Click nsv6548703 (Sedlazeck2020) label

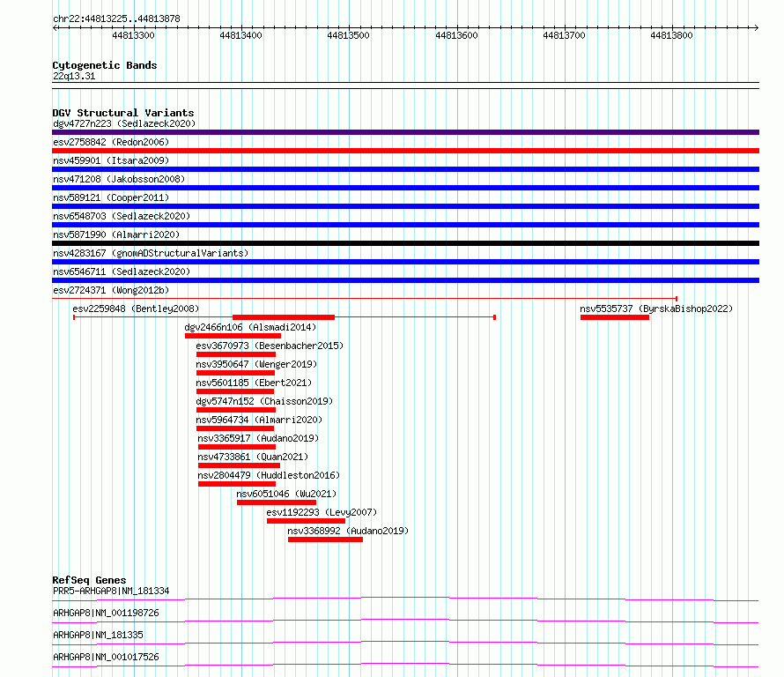click(x=122, y=216)
